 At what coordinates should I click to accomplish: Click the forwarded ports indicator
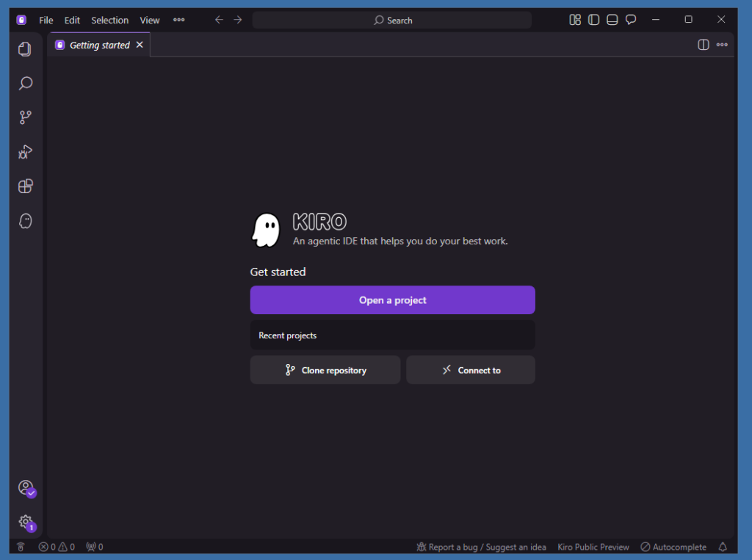pos(95,547)
